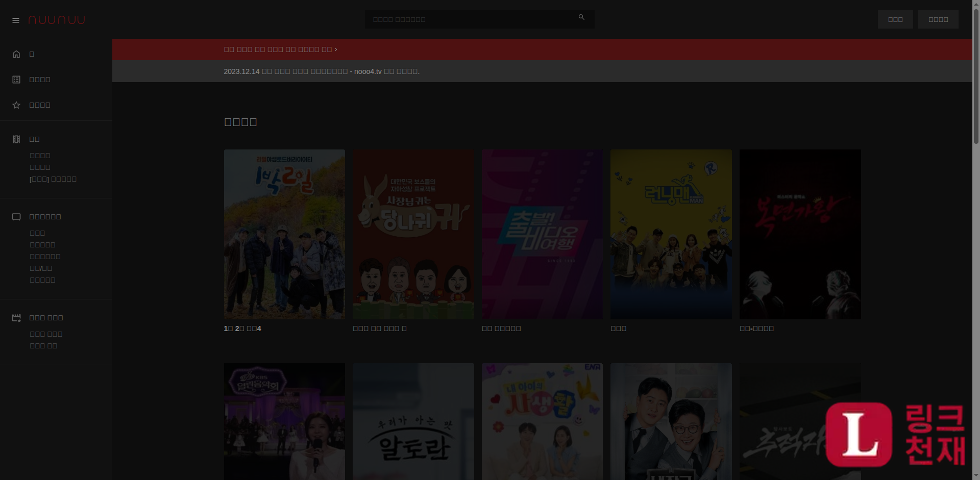Select the film strip icon section
Image resolution: width=980 pixels, height=480 pixels.
click(16, 139)
